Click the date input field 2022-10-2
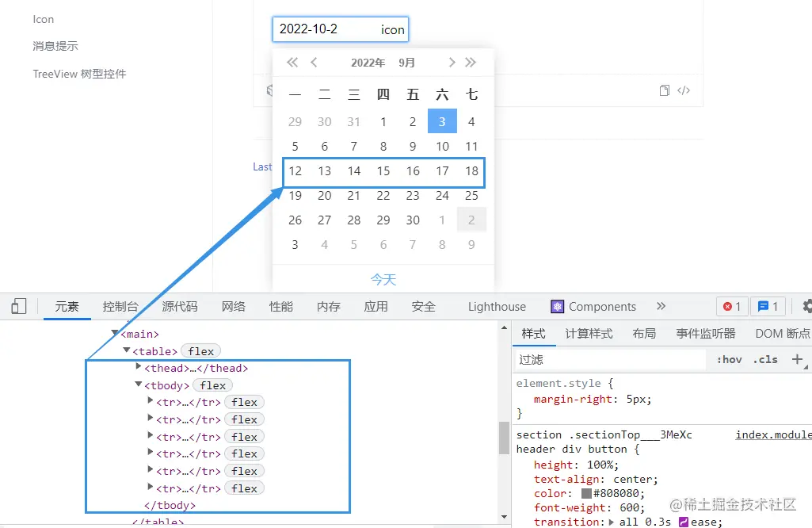This screenshot has width=812, height=528. click(x=340, y=29)
